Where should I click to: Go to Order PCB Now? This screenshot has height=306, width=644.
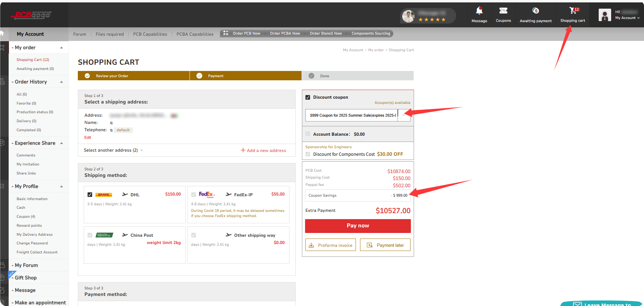coord(247,33)
